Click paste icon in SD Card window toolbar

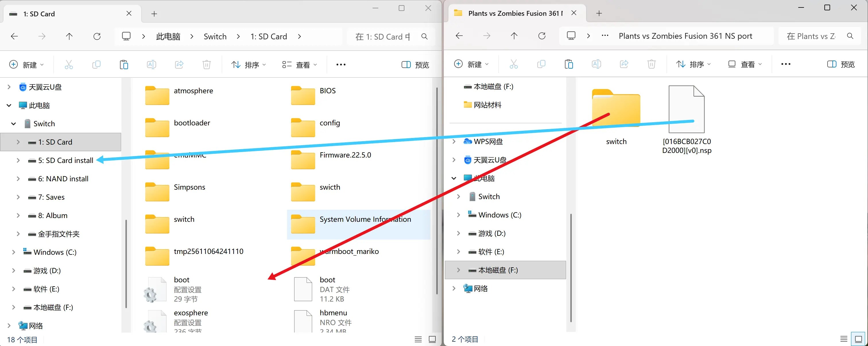[124, 65]
